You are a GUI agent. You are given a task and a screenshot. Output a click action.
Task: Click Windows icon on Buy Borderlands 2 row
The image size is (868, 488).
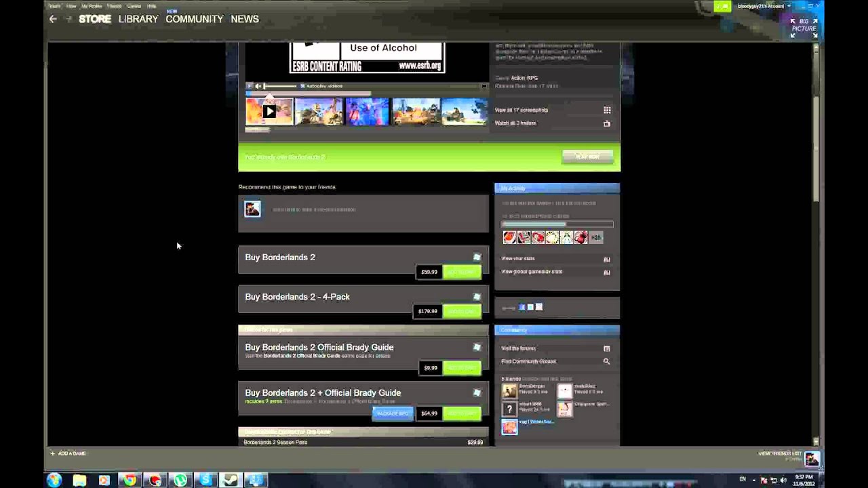pyautogui.click(x=477, y=257)
